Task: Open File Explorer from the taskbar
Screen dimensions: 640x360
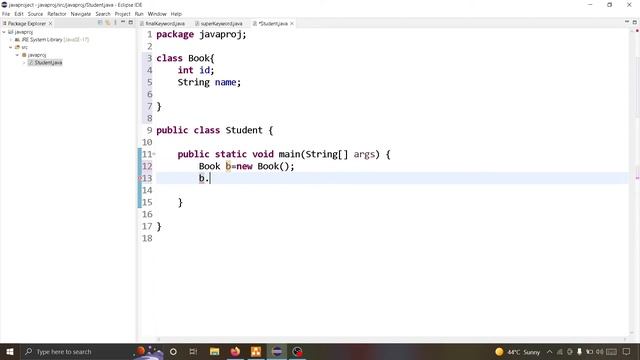Action: point(215,351)
